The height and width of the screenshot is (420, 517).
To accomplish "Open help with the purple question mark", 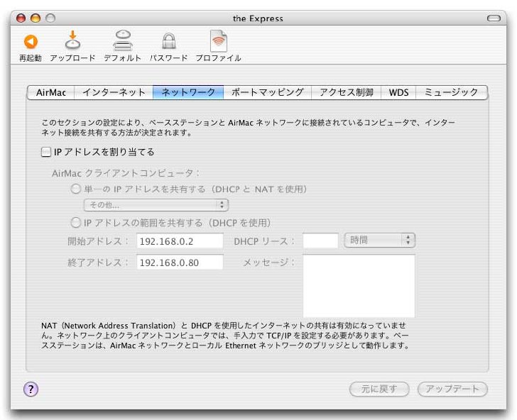I will tap(31, 389).
